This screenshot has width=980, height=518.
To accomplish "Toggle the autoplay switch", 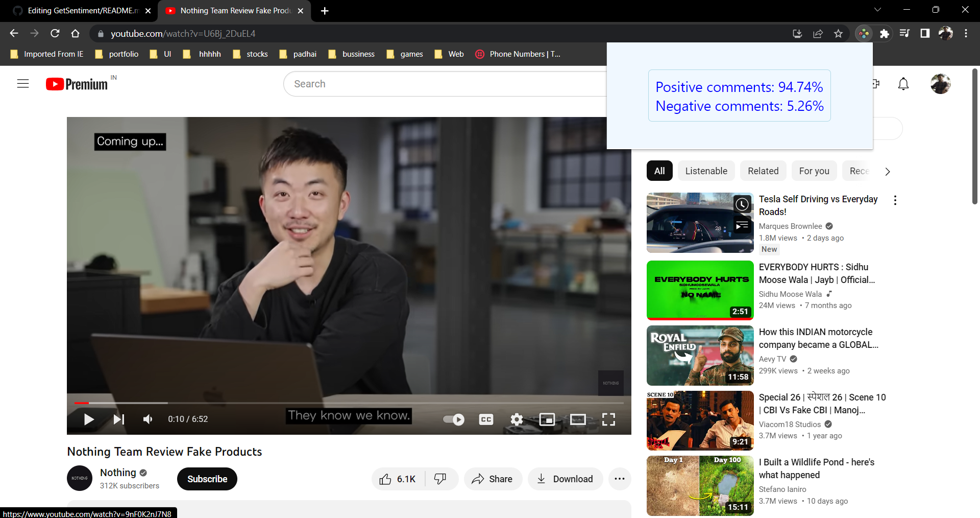I will 453,419.
